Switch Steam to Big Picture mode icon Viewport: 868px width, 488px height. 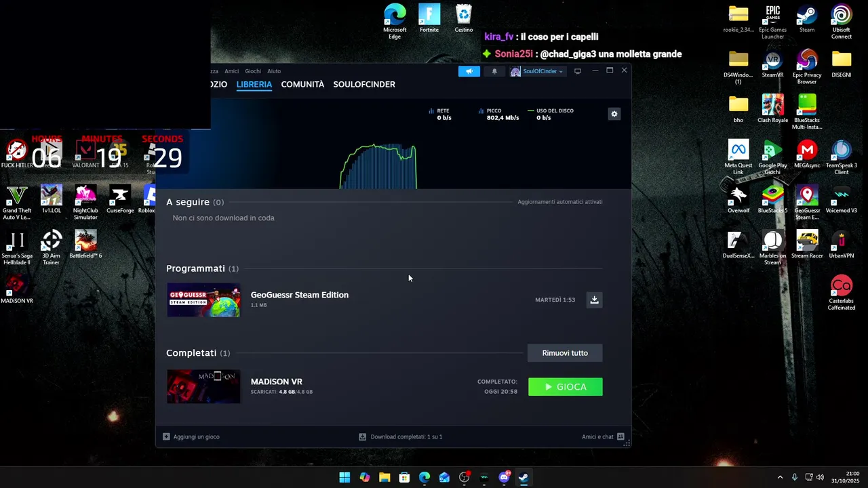click(578, 71)
